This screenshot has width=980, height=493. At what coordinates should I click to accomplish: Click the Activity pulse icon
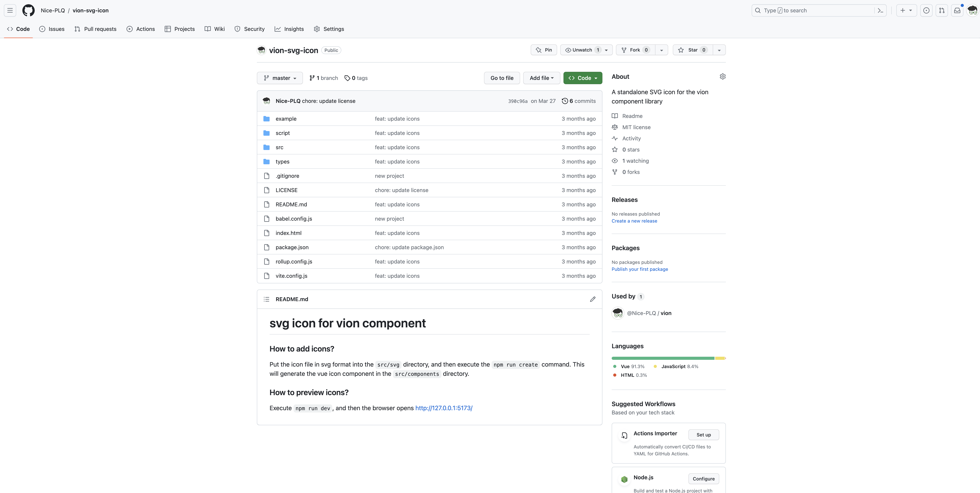pos(615,138)
